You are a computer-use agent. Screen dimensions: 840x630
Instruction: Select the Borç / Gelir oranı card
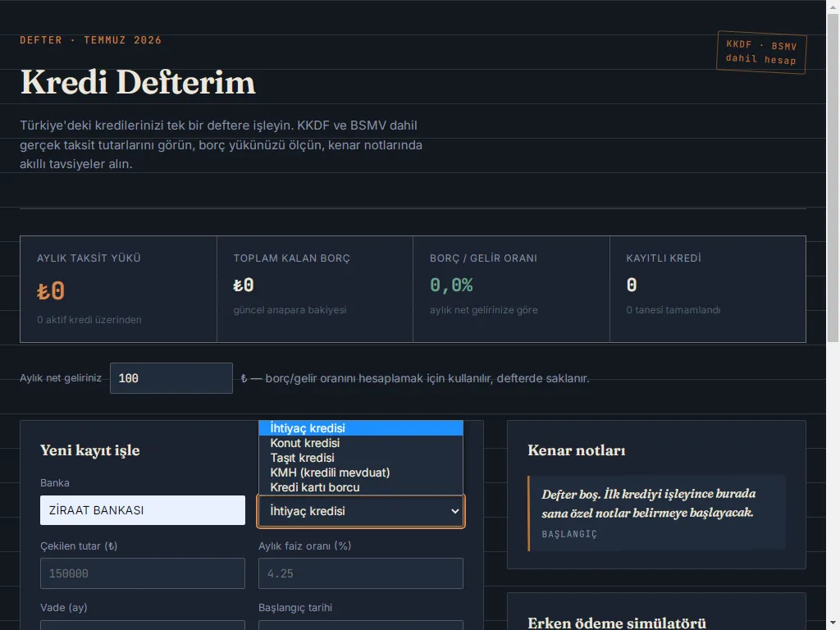coord(512,290)
